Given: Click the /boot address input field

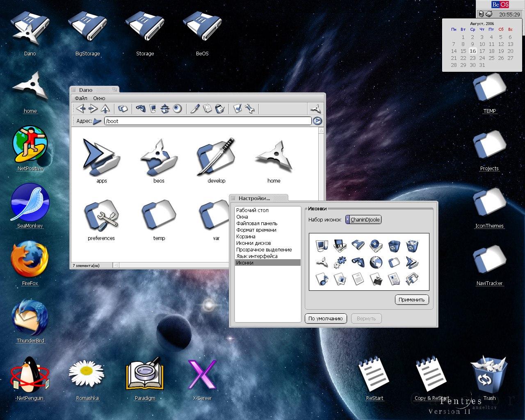Looking at the screenshot, I should coord(208,121).
